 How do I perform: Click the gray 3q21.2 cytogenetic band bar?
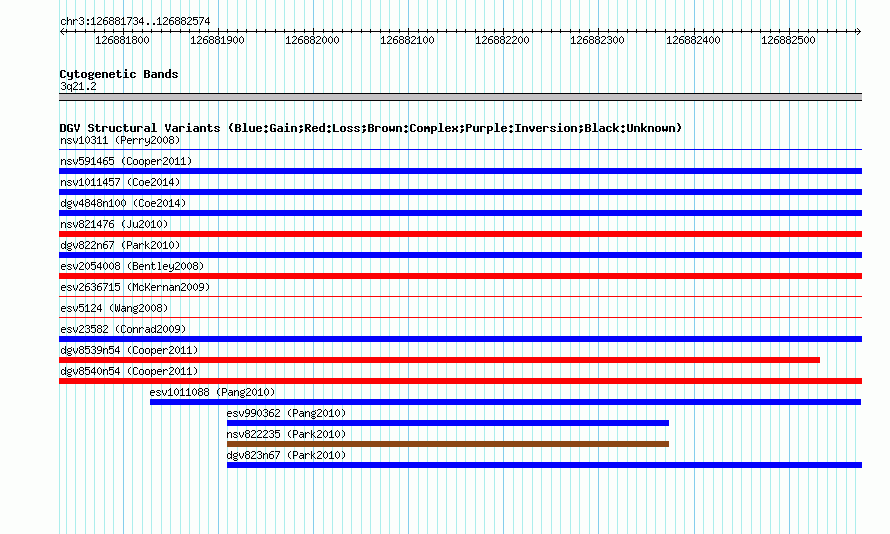[460, 97]
